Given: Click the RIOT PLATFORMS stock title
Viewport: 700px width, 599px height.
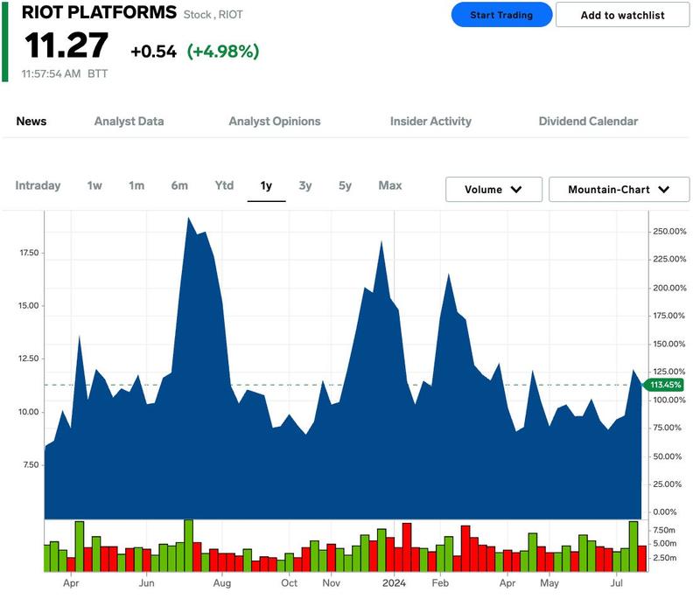Looking at the screenshot, I should 99,12.
